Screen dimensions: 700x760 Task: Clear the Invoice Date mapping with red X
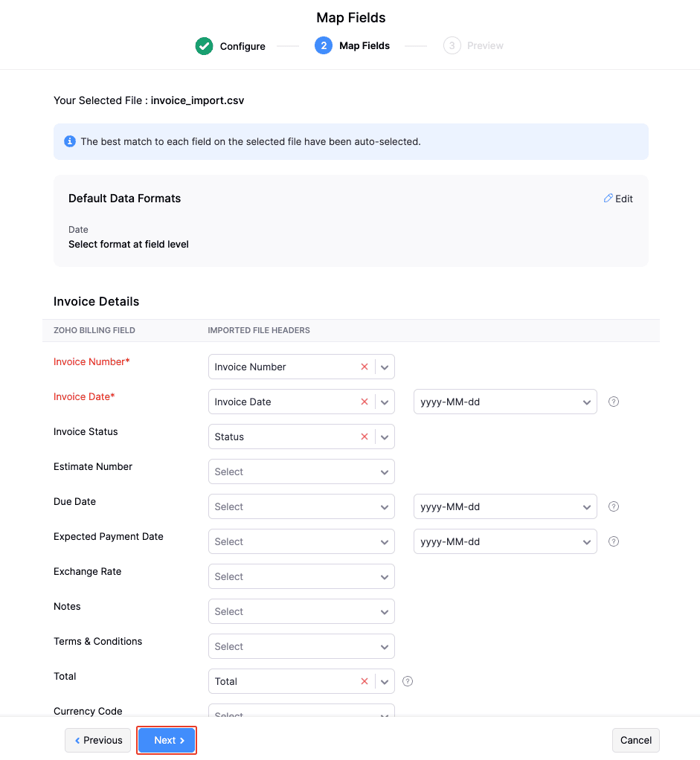365,402
